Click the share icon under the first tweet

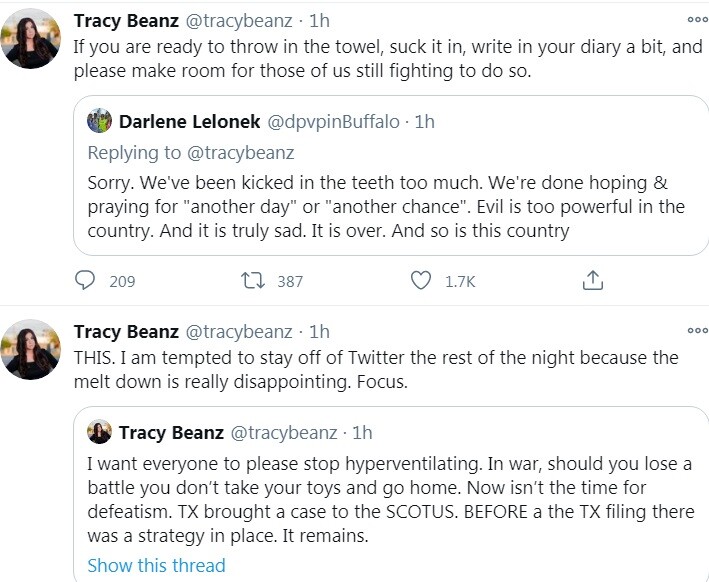(591, 280)
